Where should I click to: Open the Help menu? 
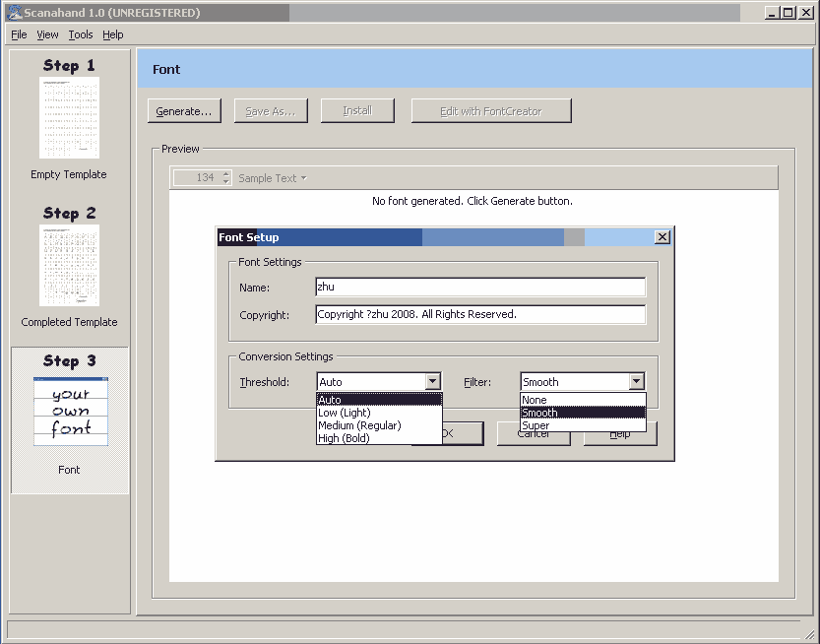click(x=113, y=34)
